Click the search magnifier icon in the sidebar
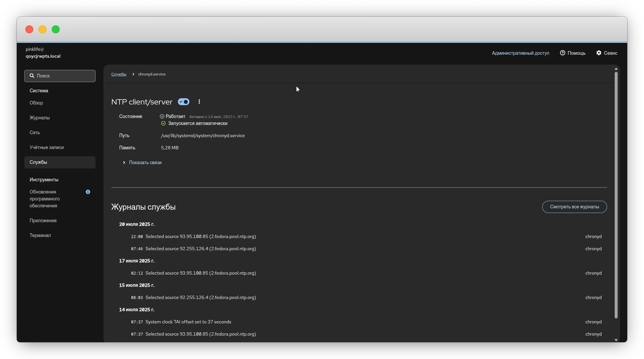 click(32, 76)
